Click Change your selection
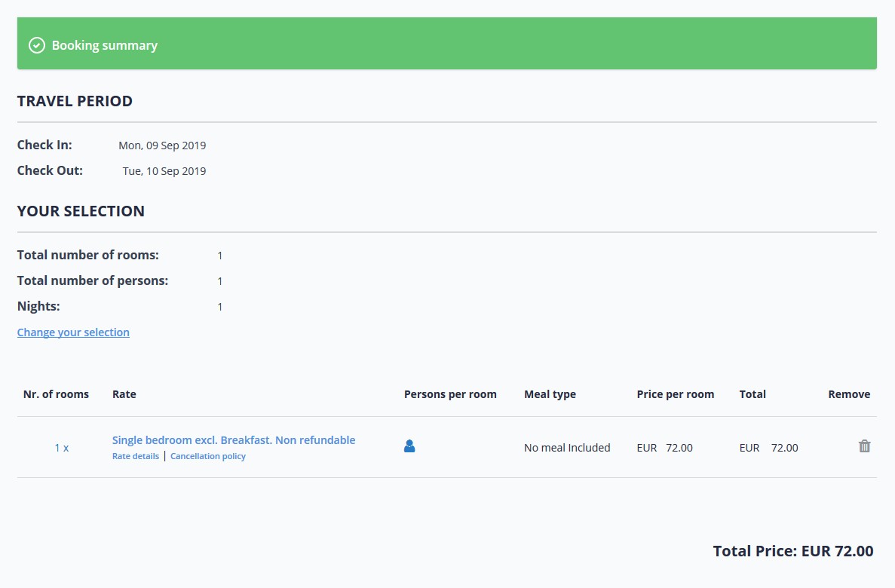The height and width of the screenshot is (588, 895). [x=73, y=332]
